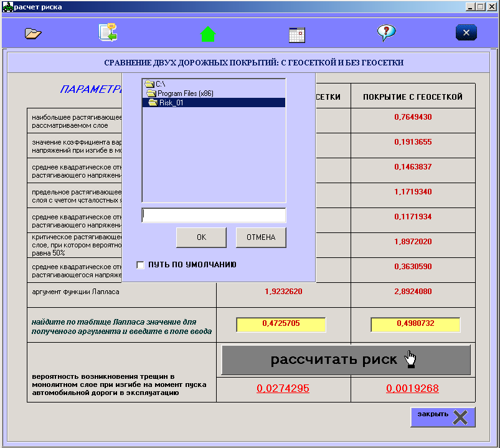Select the Program Files (x86) folder
Image resolution: width=500 pixels, height=448 pixels.
tap(185, 93)
